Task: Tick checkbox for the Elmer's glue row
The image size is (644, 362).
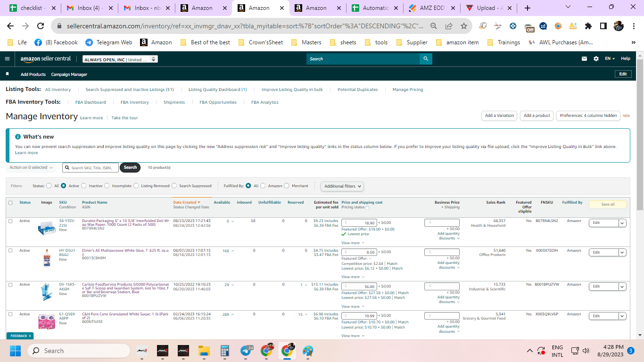Action: click(x=10, y=250)
